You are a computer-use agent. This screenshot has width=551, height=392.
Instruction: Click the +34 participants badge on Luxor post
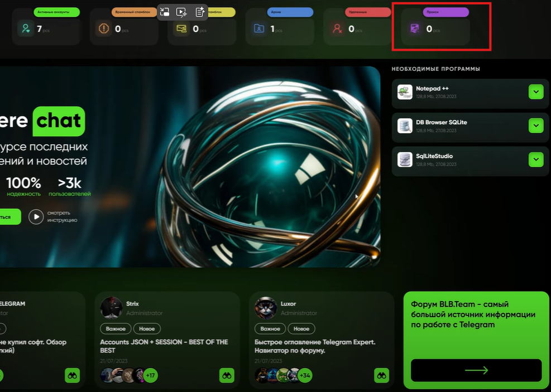[305, 375]
